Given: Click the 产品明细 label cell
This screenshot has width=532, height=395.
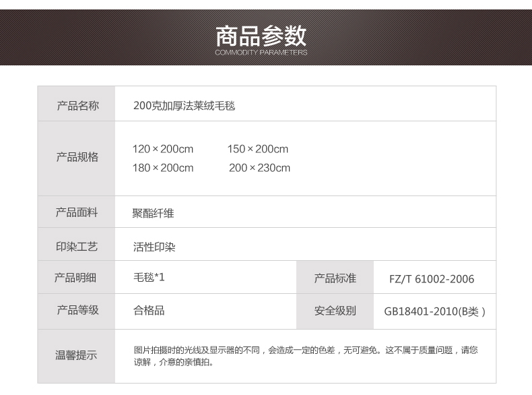Looking at the screenshot, I should pyautogui.click(x=77, y=278).
